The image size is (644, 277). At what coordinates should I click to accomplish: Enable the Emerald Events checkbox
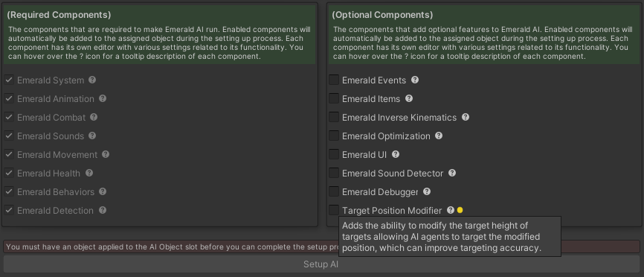[x=334, y=80]
